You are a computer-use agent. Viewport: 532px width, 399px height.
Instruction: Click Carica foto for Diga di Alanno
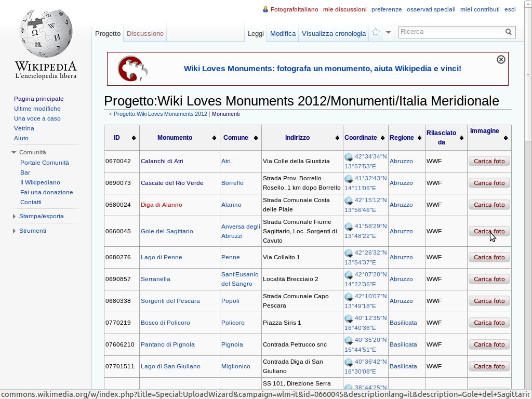tap(489, 205)
